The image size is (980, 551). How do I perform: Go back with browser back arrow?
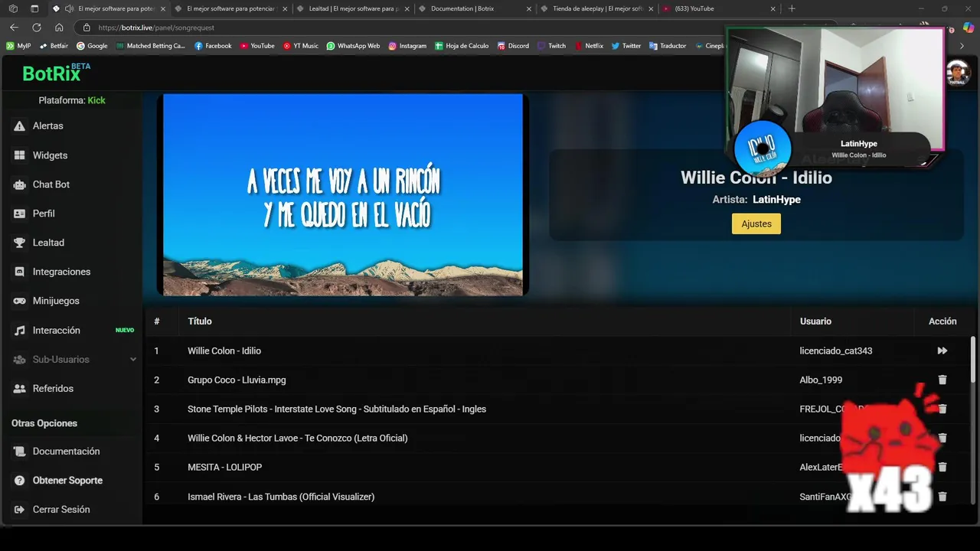coord(14,27)
